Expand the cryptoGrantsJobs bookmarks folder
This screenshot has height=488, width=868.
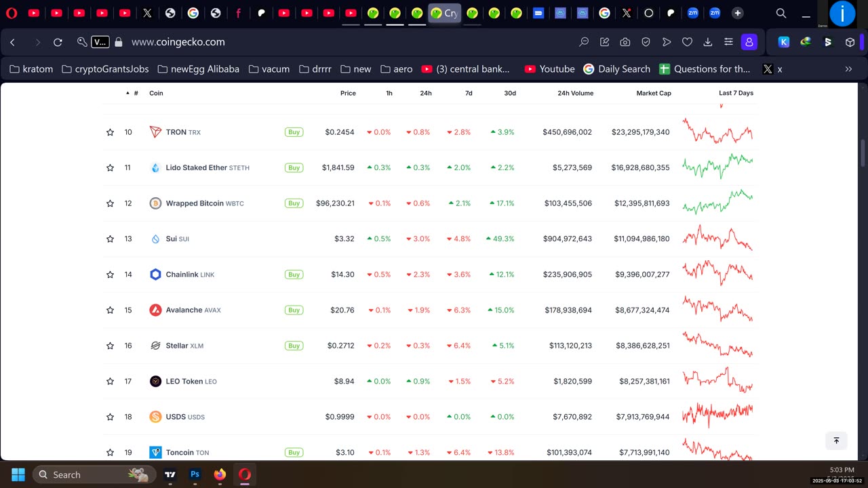point(105,69)
